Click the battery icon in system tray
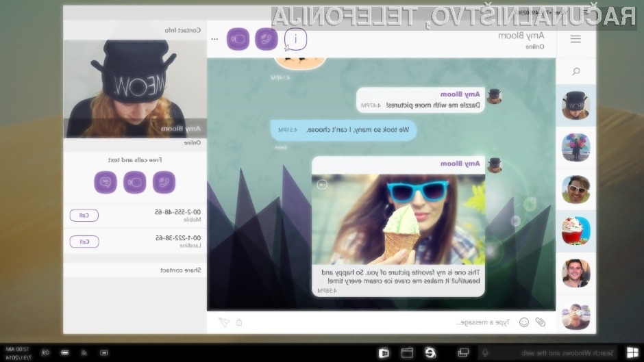Viewport: 644px width, 362px height. (65, 352)
